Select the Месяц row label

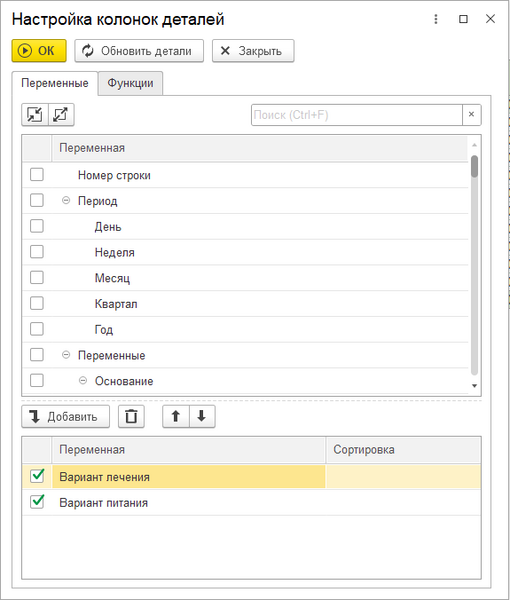tap(112, 278)
